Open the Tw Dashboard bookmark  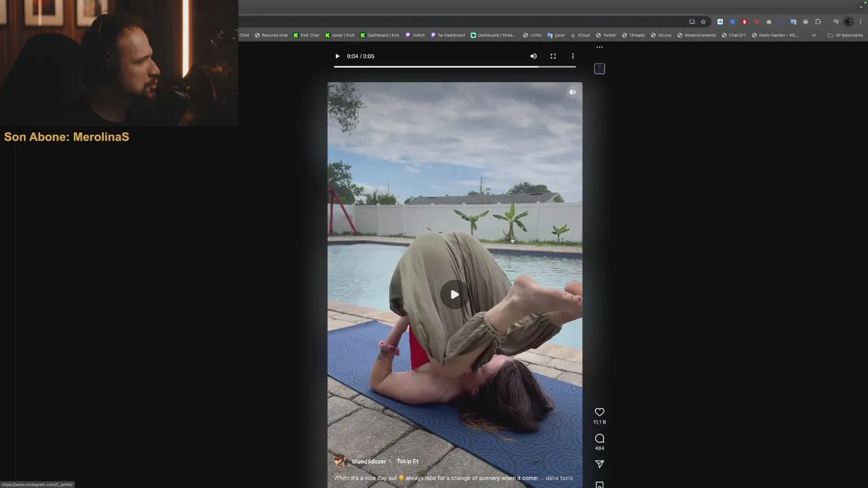(x=448, y=35)
